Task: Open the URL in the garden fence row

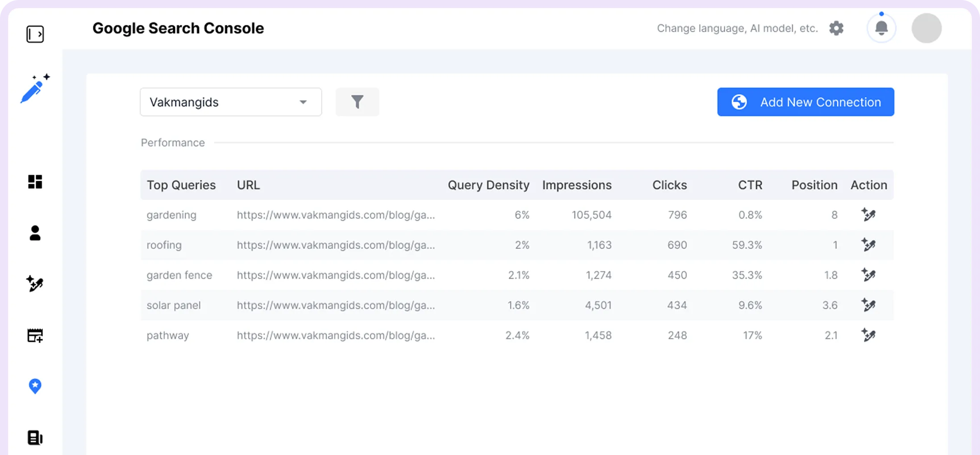Action: pyautogui.click(x=336, y=275)
